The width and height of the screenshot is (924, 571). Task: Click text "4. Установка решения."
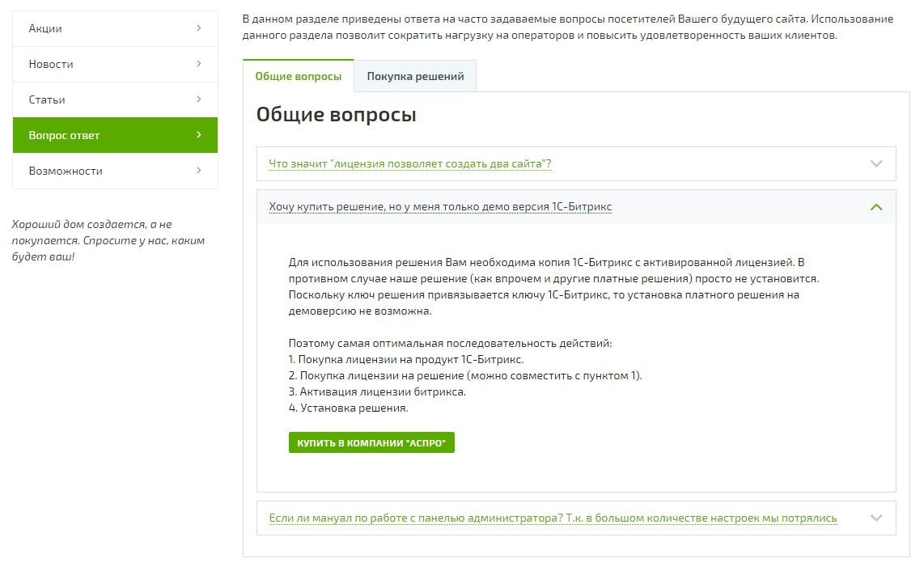coord(348,408)
